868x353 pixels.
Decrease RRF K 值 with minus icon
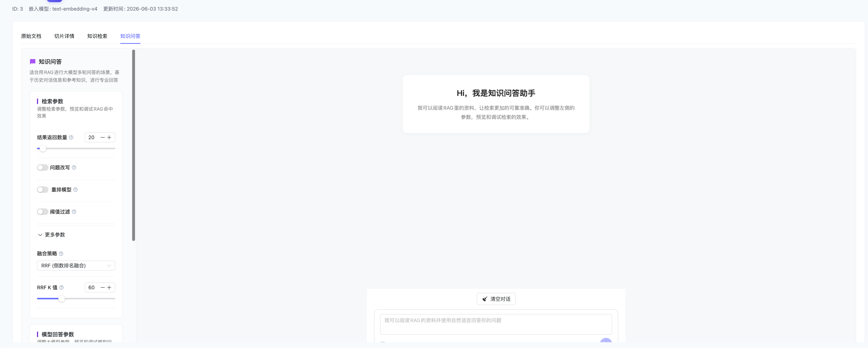103,288
